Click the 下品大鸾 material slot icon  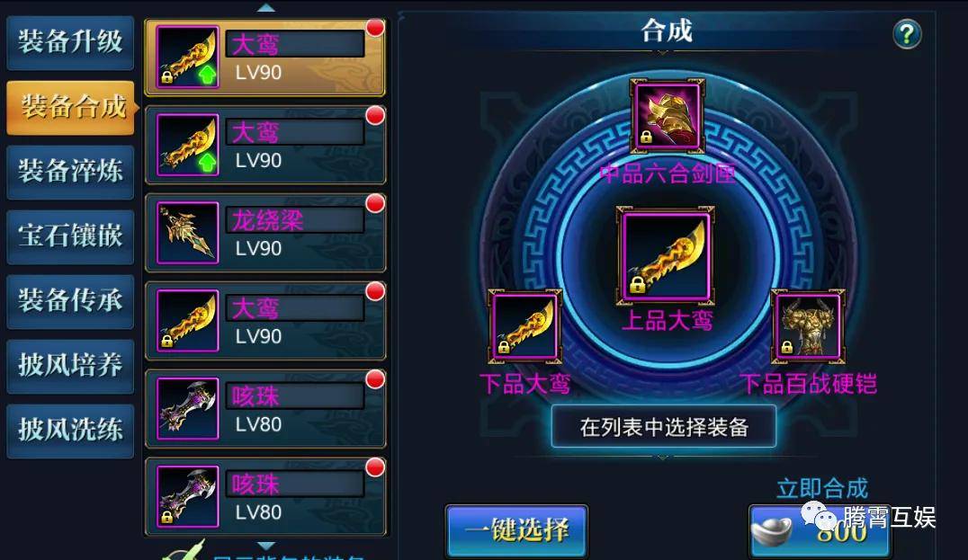(524, 326)
